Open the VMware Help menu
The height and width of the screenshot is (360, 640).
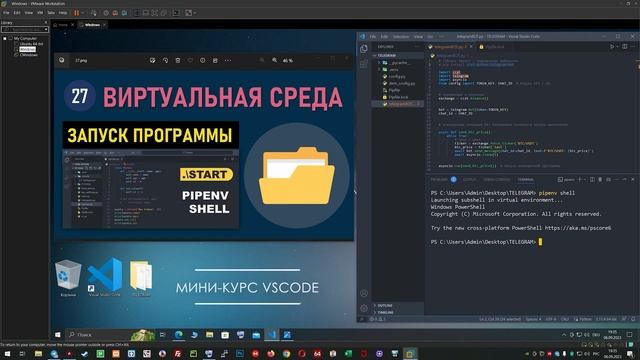tap(63, 13)
